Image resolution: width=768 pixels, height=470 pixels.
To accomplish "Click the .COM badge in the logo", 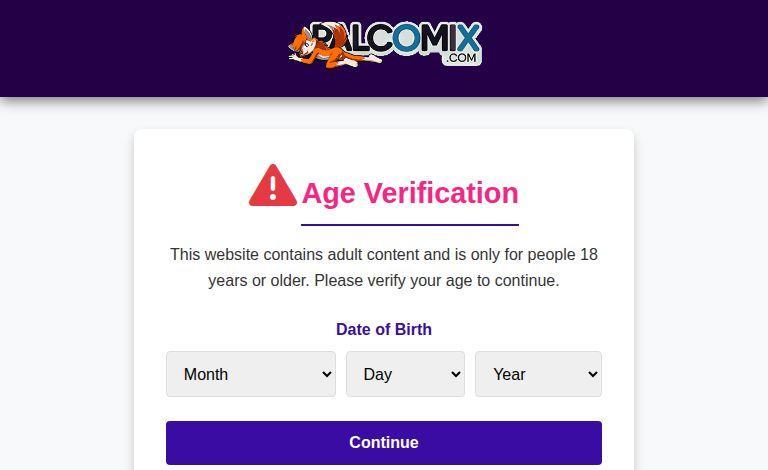I will [x=461, y=58].
